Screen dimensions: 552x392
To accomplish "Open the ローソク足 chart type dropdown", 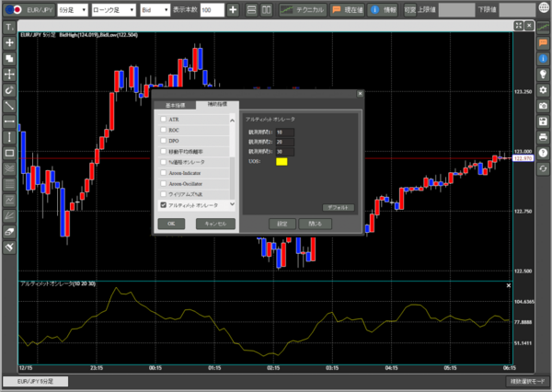I will click(x=114, y=10).
